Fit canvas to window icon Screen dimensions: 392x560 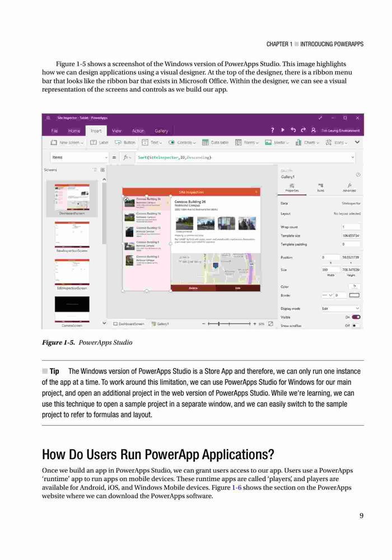pyautogui.click(x=270, y=324)
